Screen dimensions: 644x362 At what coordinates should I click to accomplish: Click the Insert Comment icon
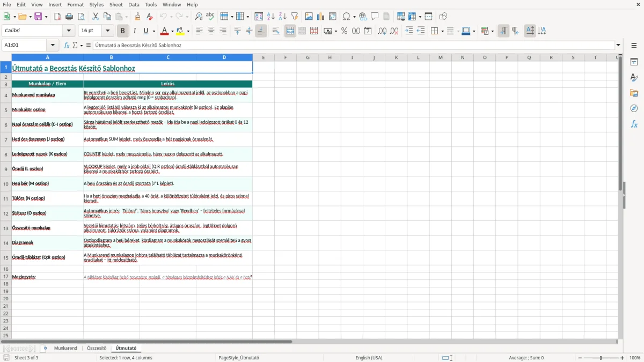coord(375,17)
